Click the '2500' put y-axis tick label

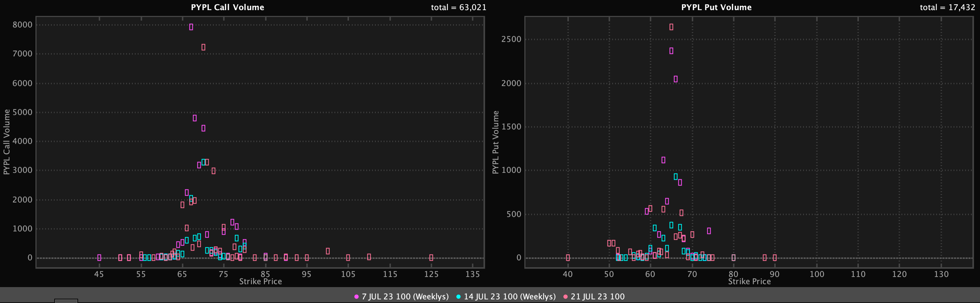pyautogui.click(x=511, y=39)
